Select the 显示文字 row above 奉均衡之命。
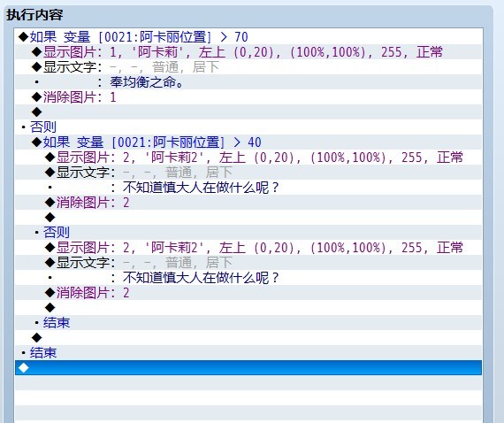 pyautogui.click(x=248, y=67)
